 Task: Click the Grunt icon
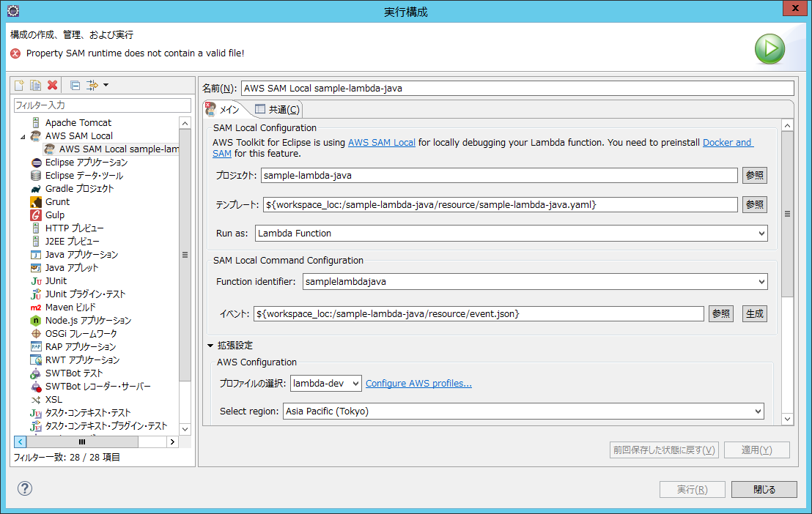(x=36, y=202)
